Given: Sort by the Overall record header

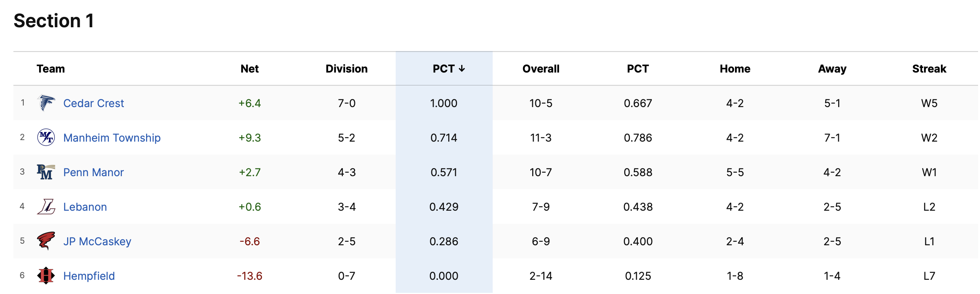Looking at the screenshot, I should coord(541,69).
